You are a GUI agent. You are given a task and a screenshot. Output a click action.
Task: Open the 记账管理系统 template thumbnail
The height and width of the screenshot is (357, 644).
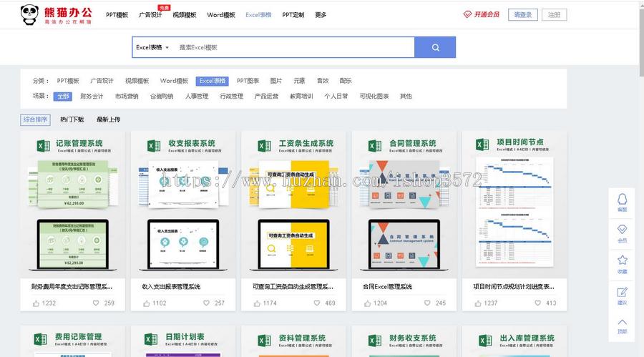pos(73,205)
